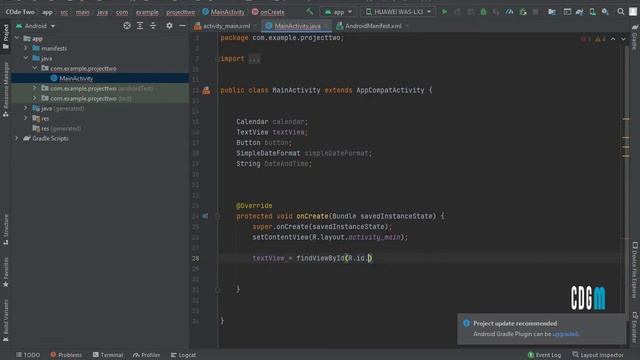
Task: Toggle the Project tool window tab
Action: 6,37
